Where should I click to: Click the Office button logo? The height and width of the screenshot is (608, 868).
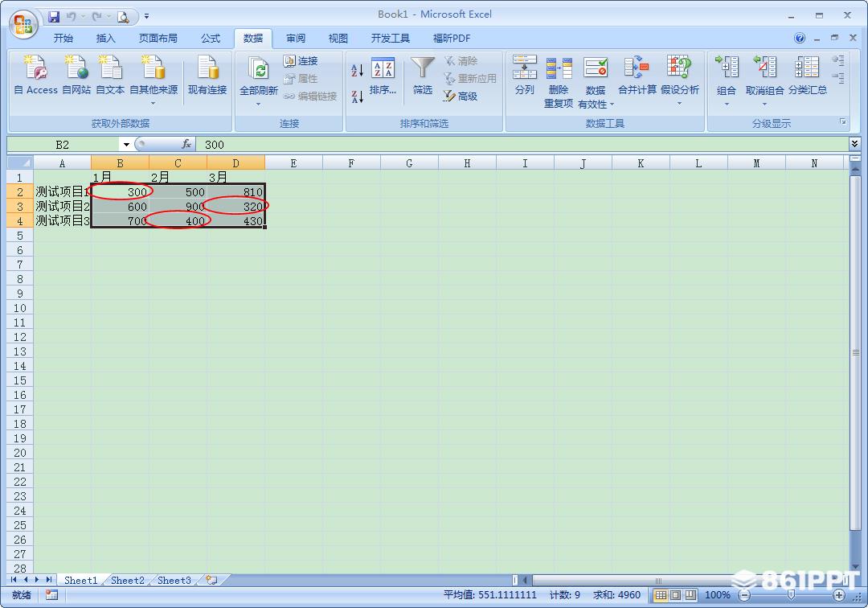pyautogui.click(x=23, y=24)
